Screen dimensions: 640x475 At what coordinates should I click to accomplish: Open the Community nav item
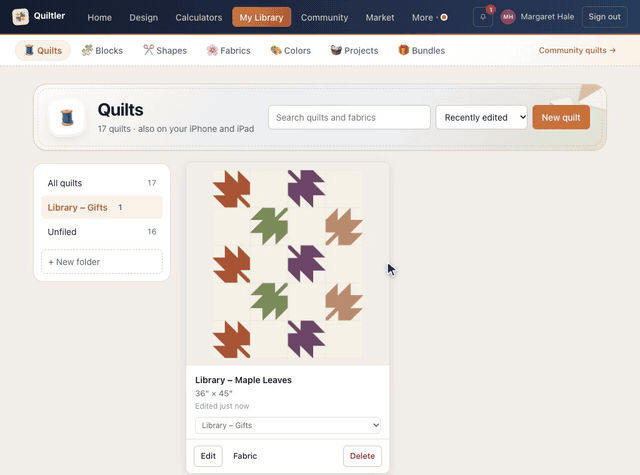324,17
